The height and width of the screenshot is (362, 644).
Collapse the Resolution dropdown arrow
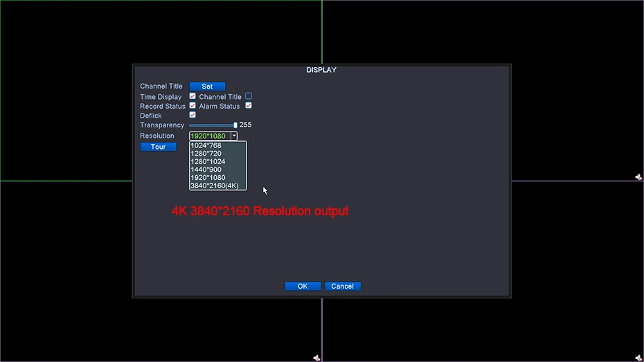coord(234,136)
